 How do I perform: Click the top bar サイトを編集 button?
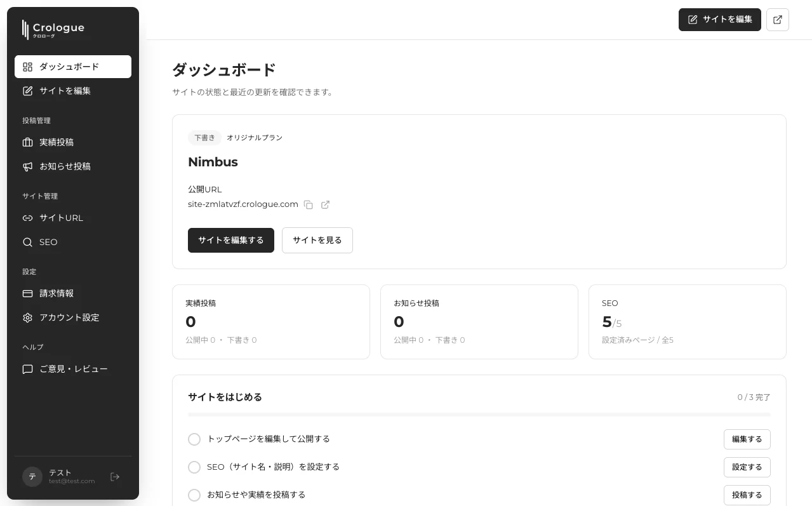tap(720, 20)
